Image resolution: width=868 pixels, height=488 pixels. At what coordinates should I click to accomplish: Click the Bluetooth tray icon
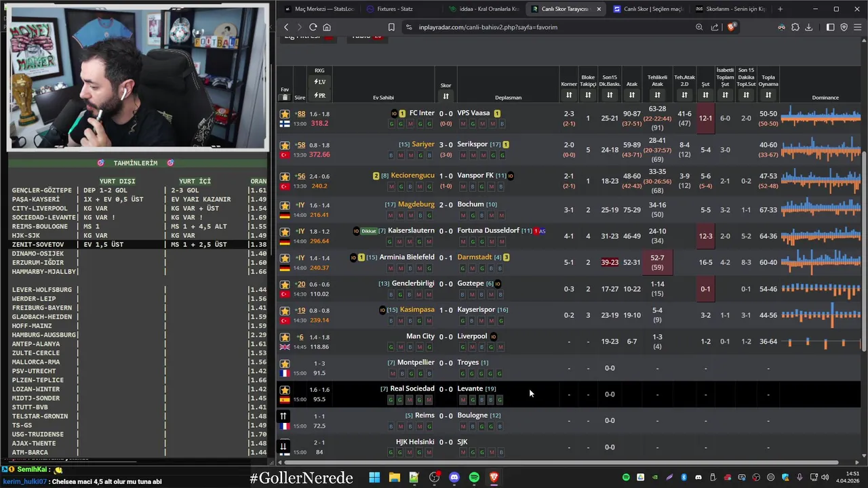click(684, 477)
